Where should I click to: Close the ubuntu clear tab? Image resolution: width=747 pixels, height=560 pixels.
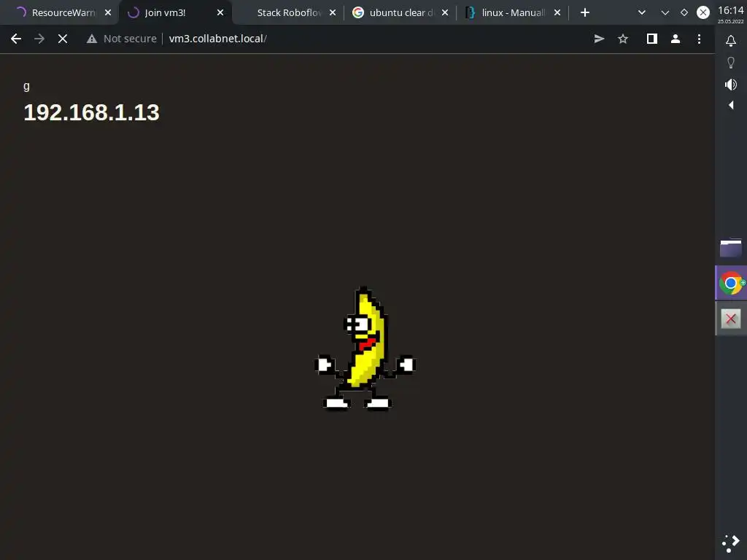445,12
